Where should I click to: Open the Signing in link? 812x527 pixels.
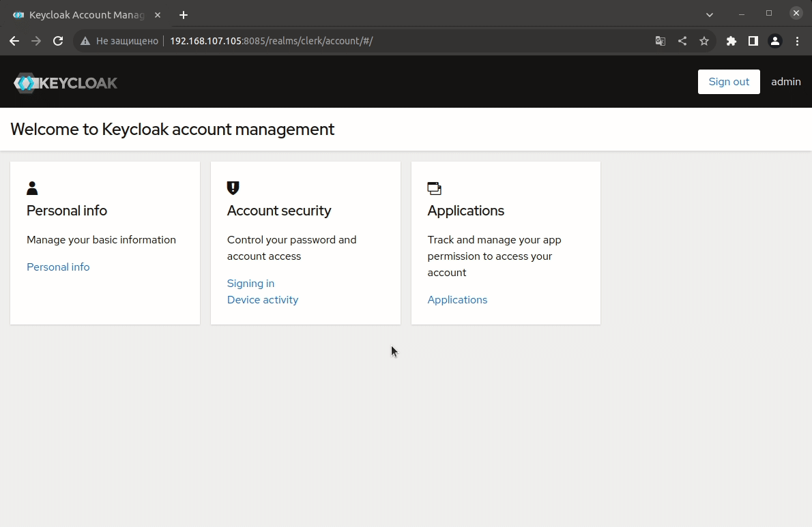tap(250, 284)
